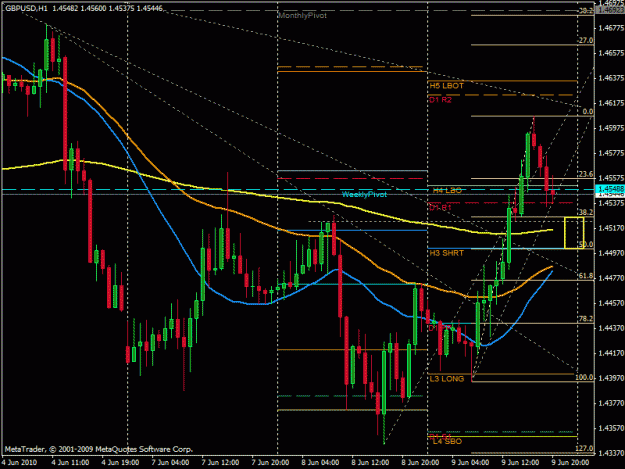Select the L3 LONG level label
The height and width of the screenshot is (469, 625).
point(446,379)
